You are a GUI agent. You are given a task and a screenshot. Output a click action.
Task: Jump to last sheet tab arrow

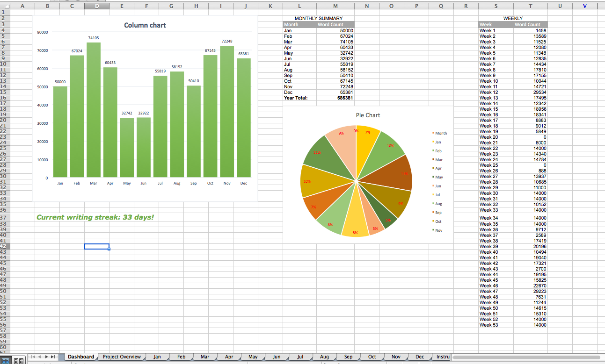tap(53, 357)
